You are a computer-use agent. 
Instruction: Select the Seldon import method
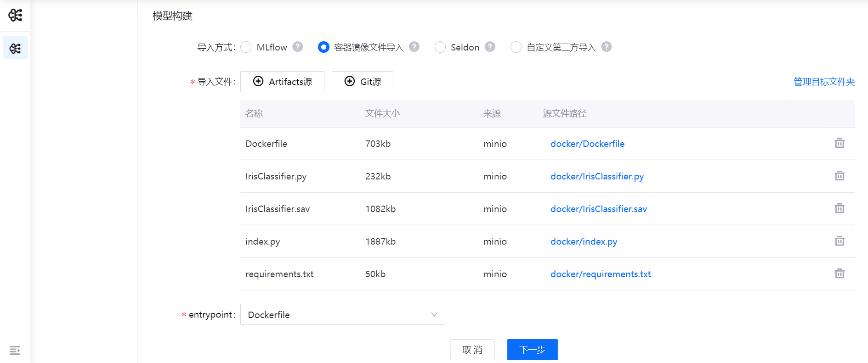440,47
